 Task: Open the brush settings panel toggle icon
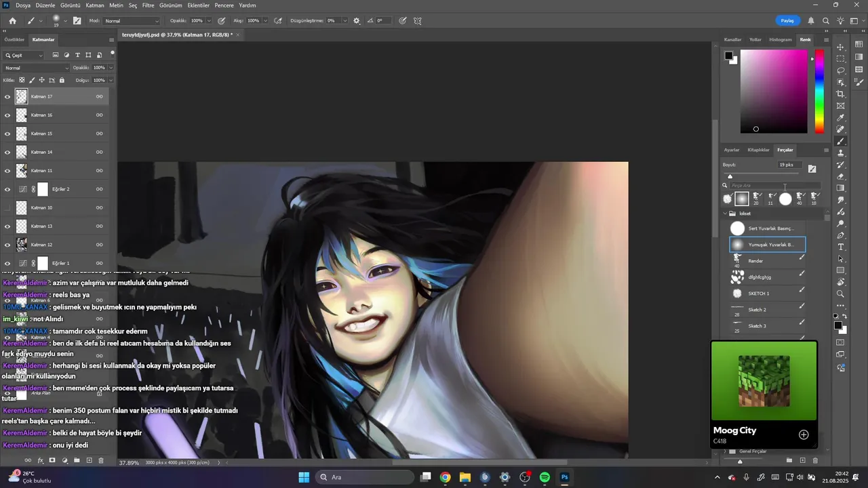[77, 21]
